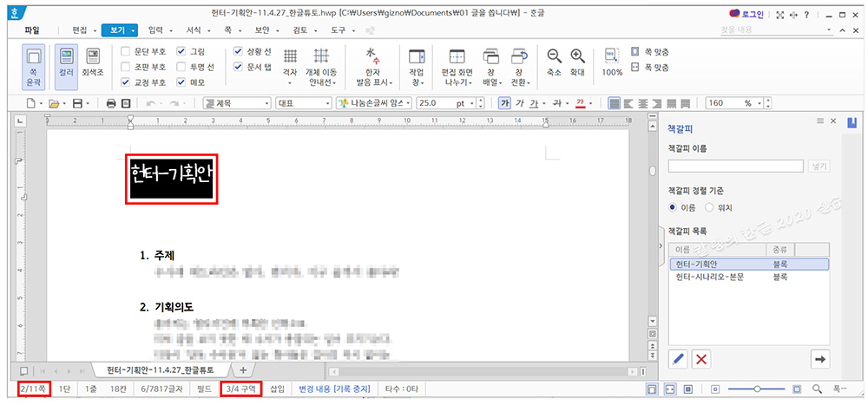Click the print icon in the toolbar
868x405 pixels.
point(111,103)
